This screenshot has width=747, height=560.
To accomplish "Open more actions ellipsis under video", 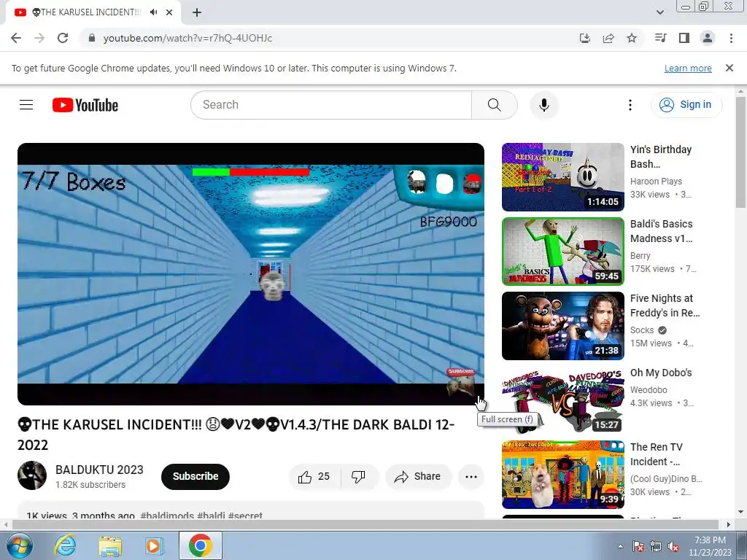I will tap(471, 477).
